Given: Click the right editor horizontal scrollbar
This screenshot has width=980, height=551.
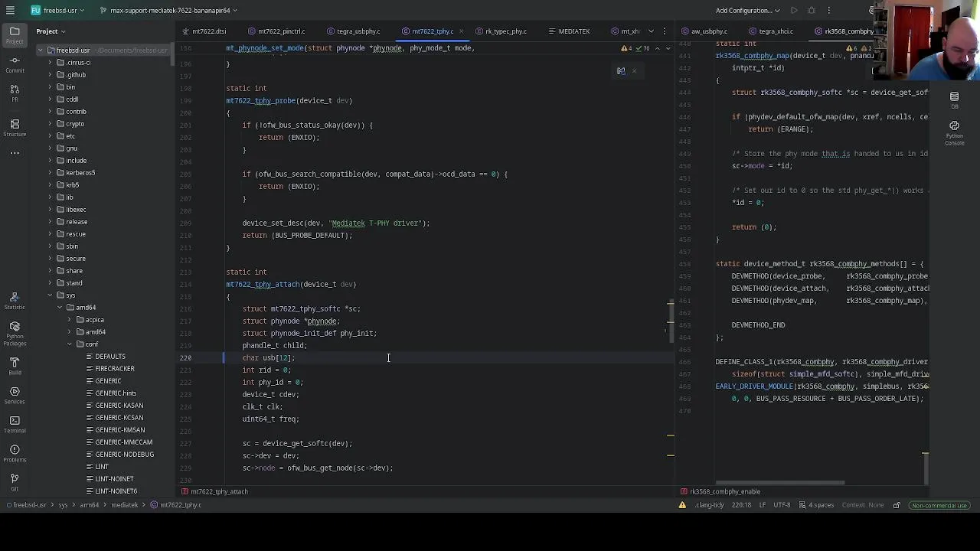Looking at the screenshot, I should click(x=779, y=483).
